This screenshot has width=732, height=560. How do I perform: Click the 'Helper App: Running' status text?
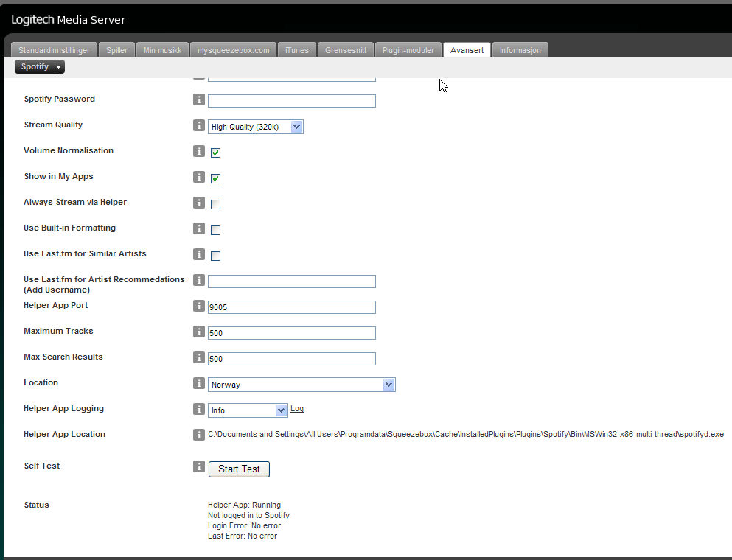coord(244,505)
